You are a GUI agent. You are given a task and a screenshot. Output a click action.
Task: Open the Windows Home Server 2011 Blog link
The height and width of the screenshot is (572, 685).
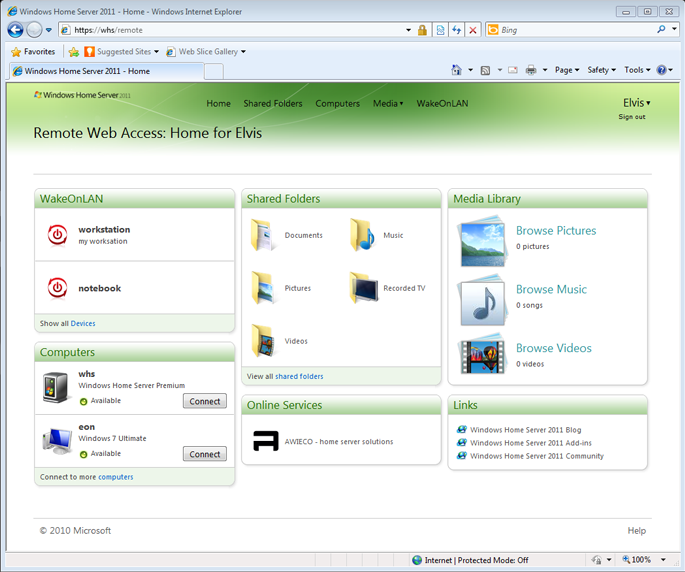(526, 430)
